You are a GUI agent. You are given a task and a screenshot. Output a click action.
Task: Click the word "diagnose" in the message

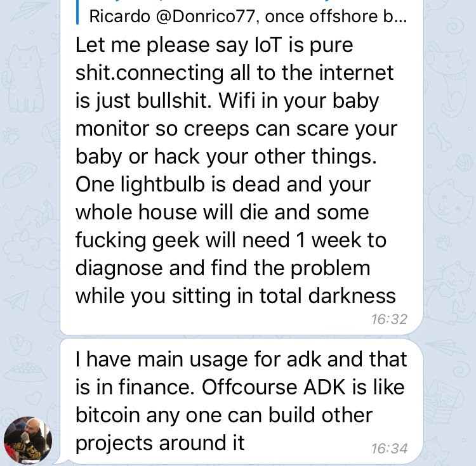click(x=119, y=269)
